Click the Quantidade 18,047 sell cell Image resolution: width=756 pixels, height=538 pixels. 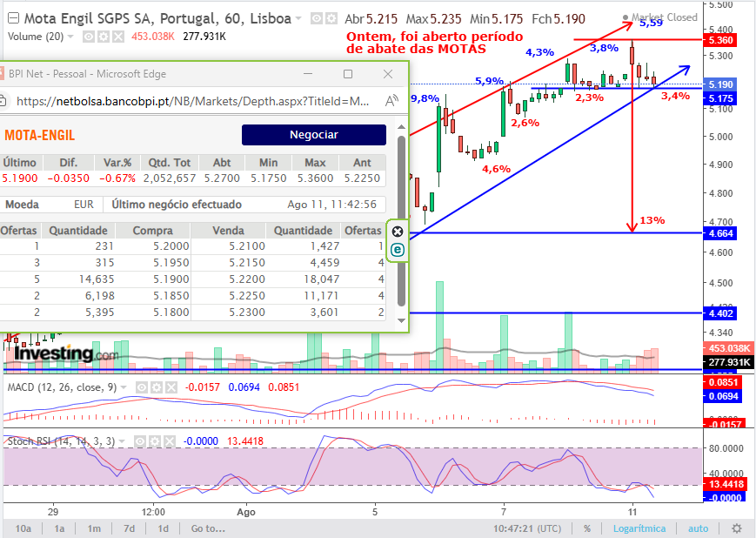(x=322, y=279)
